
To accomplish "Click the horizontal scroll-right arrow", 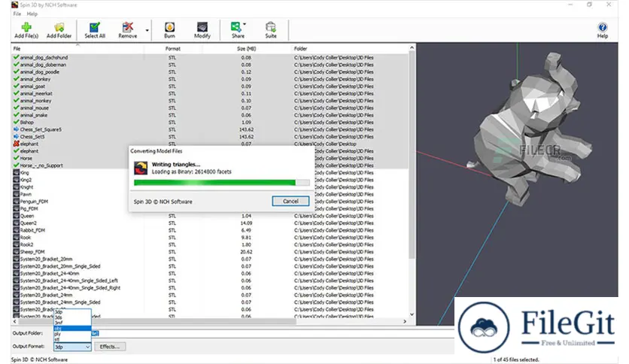I will click(x=405, y=321).
